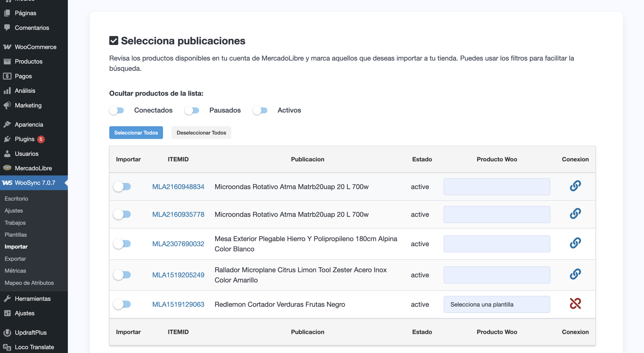Viewport: 644px width, 353px height.
Task: Click the UpdraftPlus logo icon
Action: point(7,332)
